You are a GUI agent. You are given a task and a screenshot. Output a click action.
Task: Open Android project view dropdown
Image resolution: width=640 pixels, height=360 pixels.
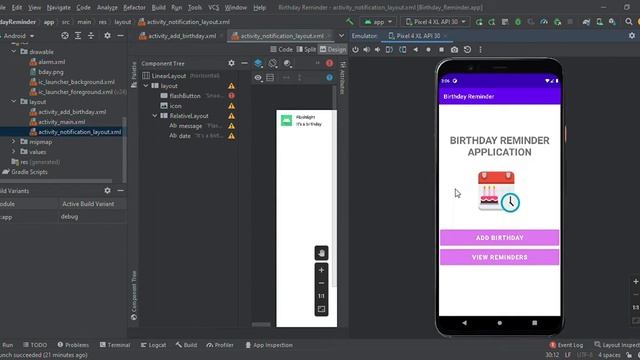coord(18,36)
